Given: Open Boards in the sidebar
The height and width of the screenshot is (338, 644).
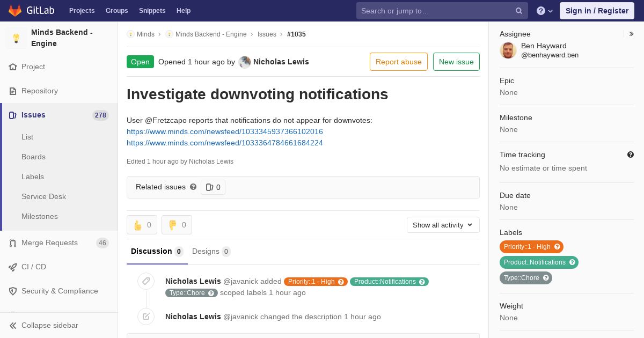Looking at the screenshot, I should coord(33,157).
